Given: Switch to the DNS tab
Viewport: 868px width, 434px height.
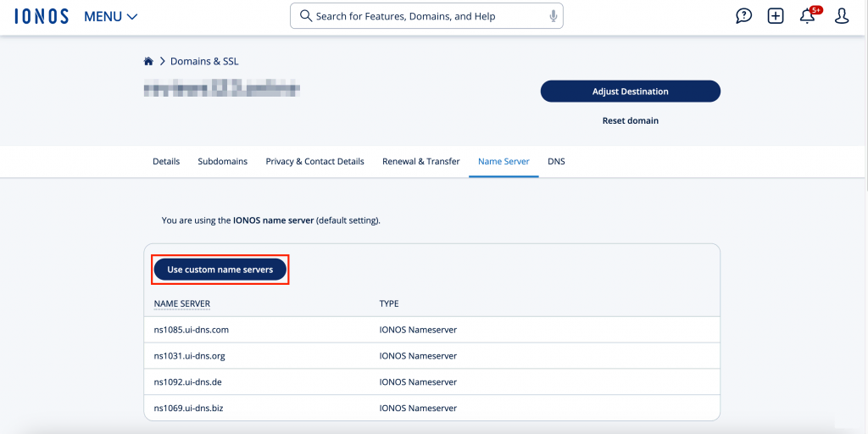Looking at the screenshot, I should coord(556,161).
